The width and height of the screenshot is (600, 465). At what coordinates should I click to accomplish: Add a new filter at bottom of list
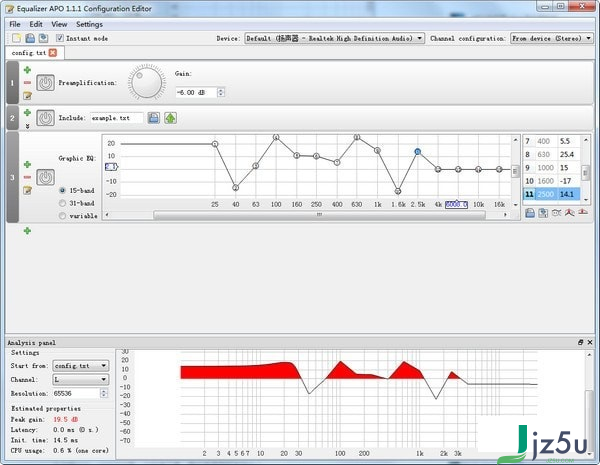(x=27, y=231)
